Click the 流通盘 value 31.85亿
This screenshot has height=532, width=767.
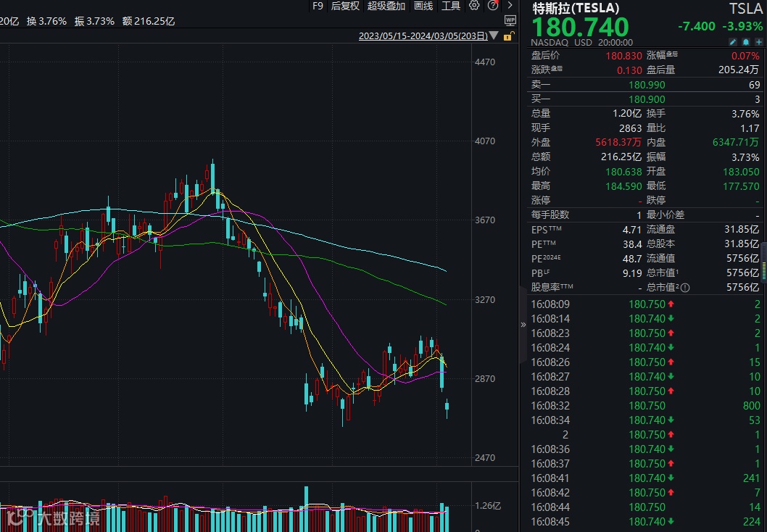click(x=742, y=229)
